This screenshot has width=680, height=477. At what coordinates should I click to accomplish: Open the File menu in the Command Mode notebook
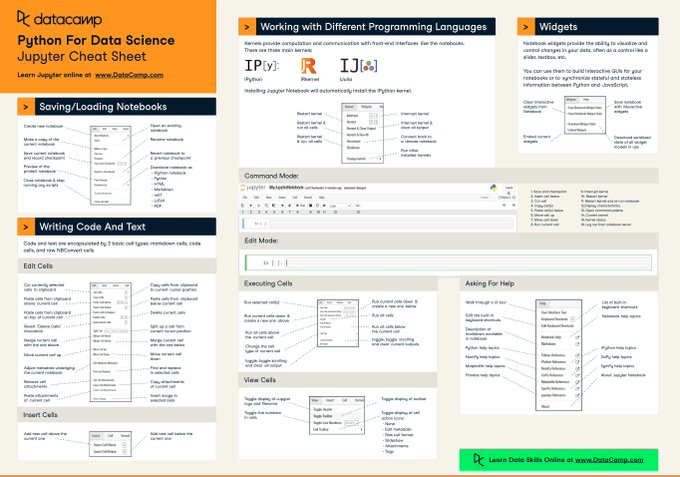point(245,197)
